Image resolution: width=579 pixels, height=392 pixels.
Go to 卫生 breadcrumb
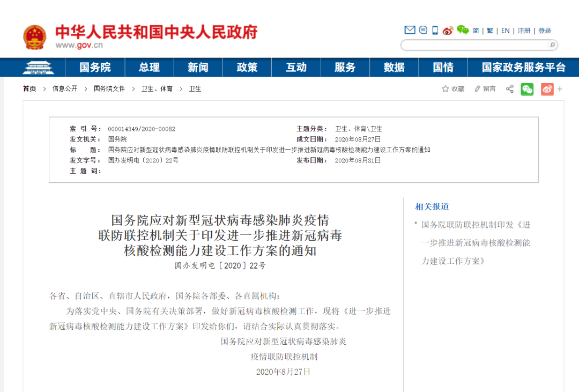pyautogui.click(x=195, y=88)
